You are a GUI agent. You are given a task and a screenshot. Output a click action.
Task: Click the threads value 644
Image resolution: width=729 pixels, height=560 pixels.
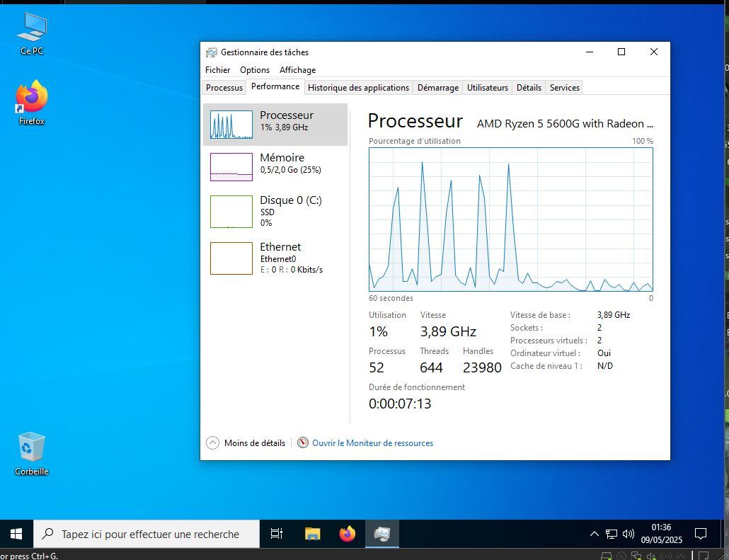pyautogui.click(x=431, y=367)
